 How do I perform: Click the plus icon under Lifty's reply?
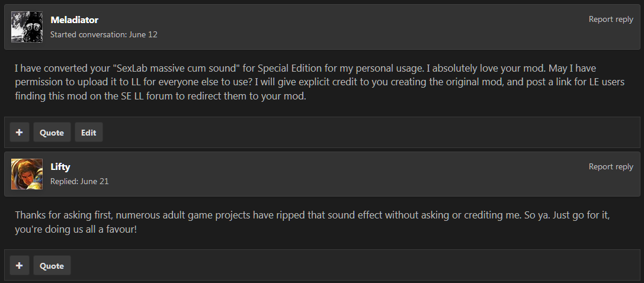pyautogui.click(x=20, y=265)
